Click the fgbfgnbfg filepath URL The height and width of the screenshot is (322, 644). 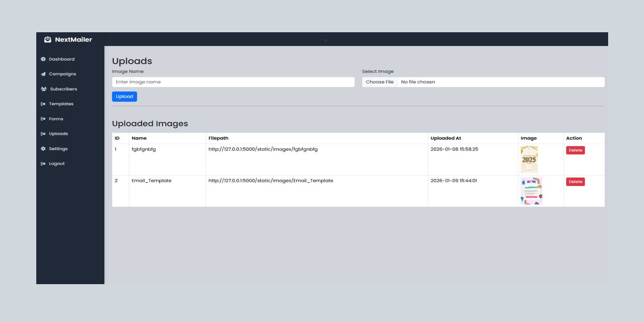[263, 149]
